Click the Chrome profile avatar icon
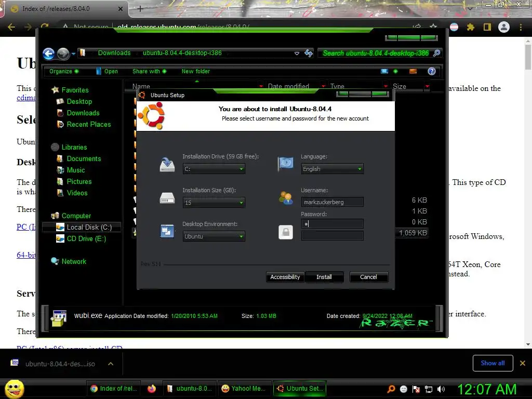 (x=504, y=27)
